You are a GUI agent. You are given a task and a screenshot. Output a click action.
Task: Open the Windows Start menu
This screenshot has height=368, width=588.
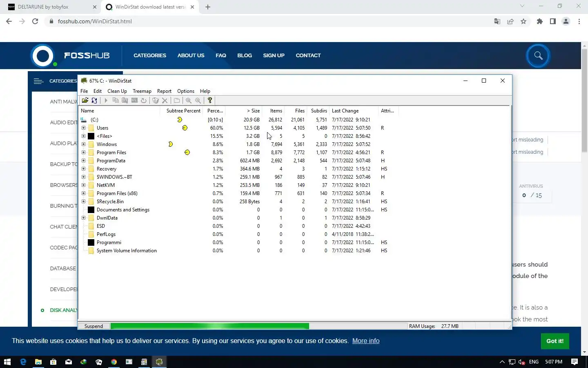tap(7, 362)
